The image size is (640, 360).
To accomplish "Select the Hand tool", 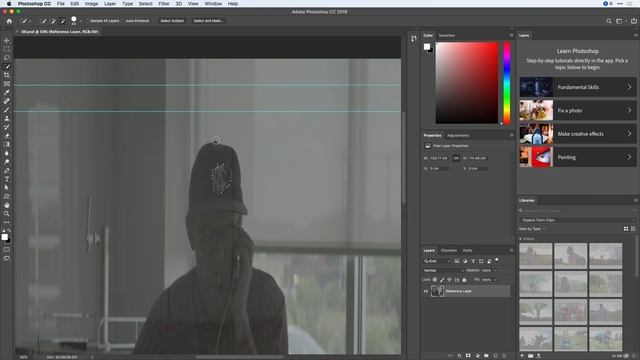I will [x=7, y=205].
